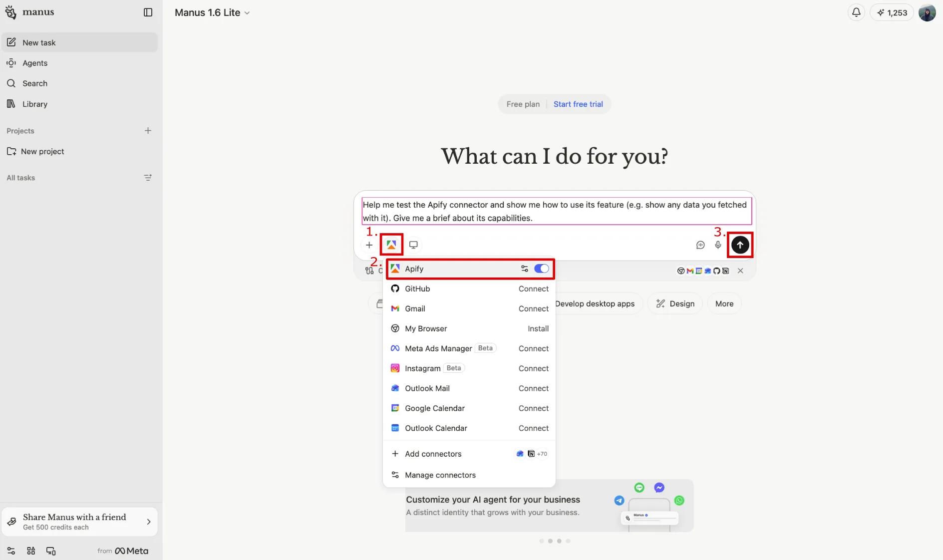This screenshot has width=943, height=560.
Task: Connect the Outlook Mail connector
Action: 533,388
